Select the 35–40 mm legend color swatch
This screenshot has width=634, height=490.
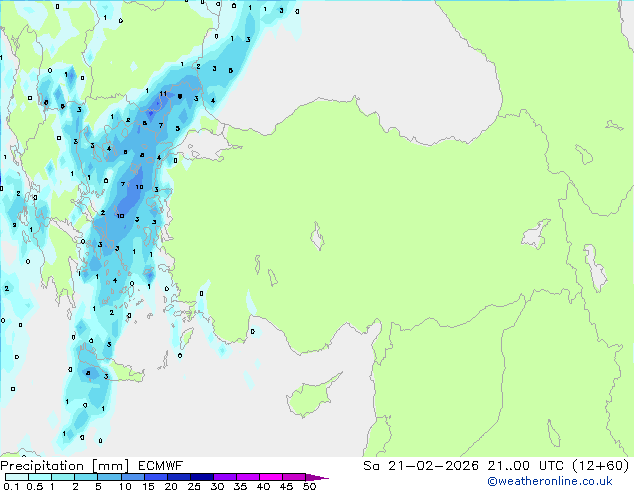247,477
